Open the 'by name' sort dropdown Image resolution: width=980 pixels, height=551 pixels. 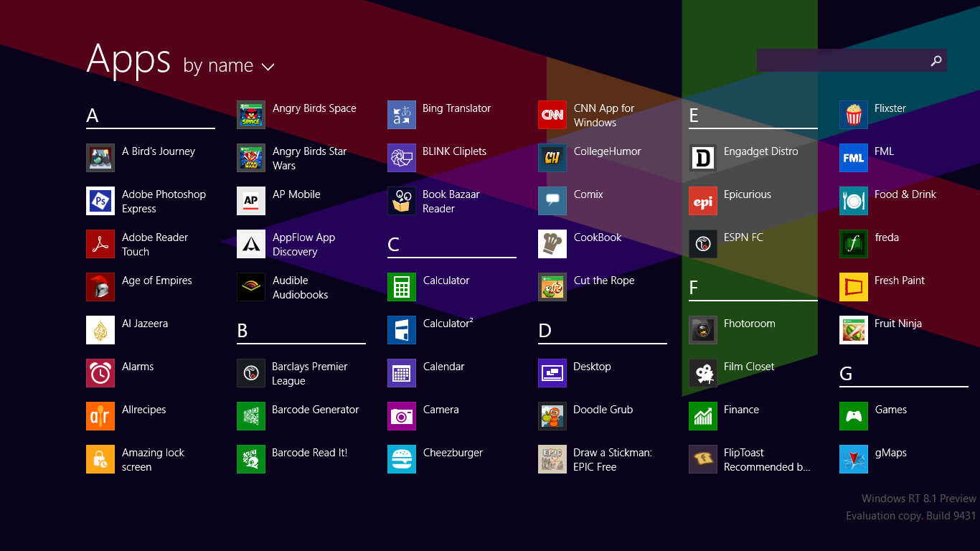tap(229, 66)
